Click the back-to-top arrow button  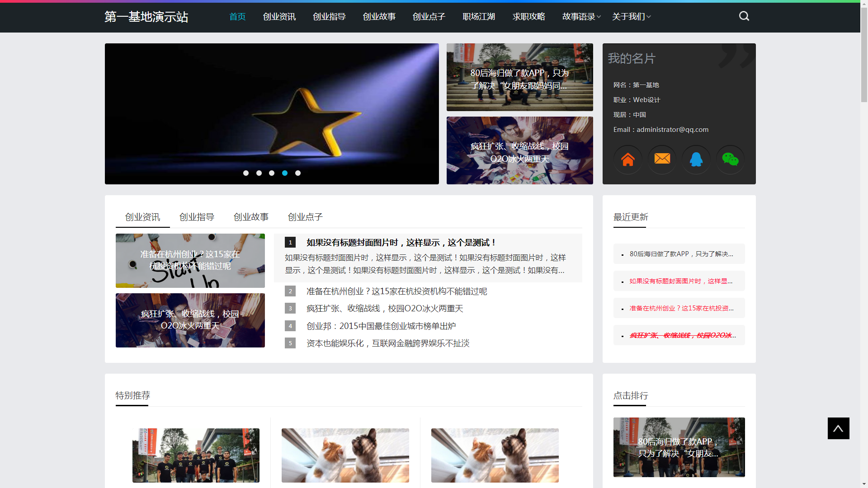pyautogui.click(x=838, y=428)
